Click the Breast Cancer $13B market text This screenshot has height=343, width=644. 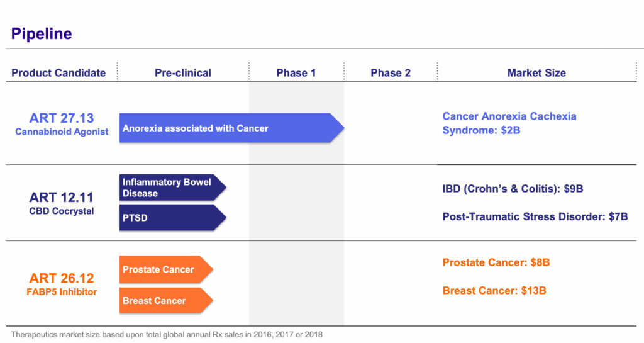(494, 291)
